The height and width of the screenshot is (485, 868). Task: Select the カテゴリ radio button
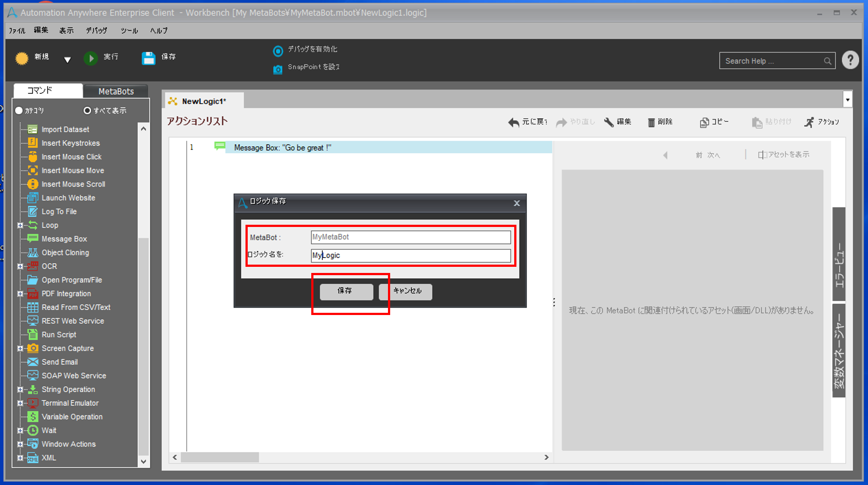pyautogui.click(x=19, y=110)
